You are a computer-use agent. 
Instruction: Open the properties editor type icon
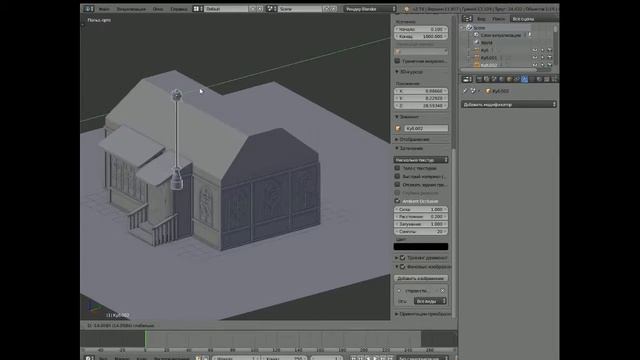click(467, 79)
